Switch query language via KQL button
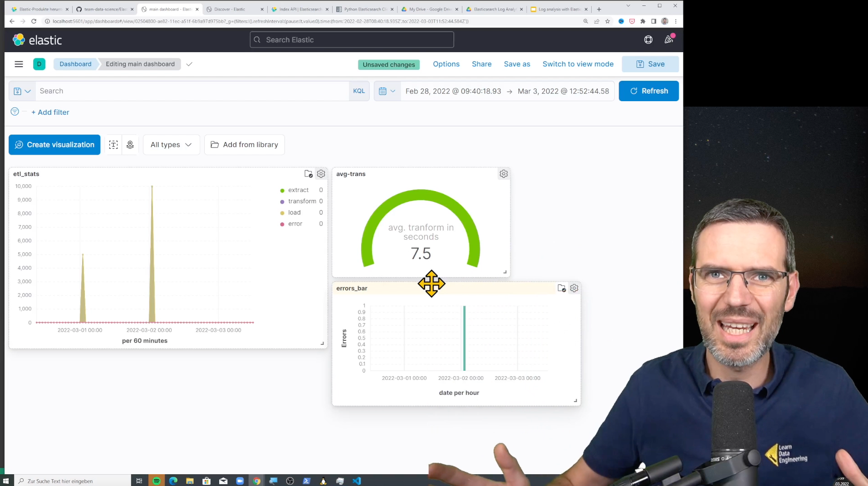This screenshot has width=868, height=486. [359, 91]
